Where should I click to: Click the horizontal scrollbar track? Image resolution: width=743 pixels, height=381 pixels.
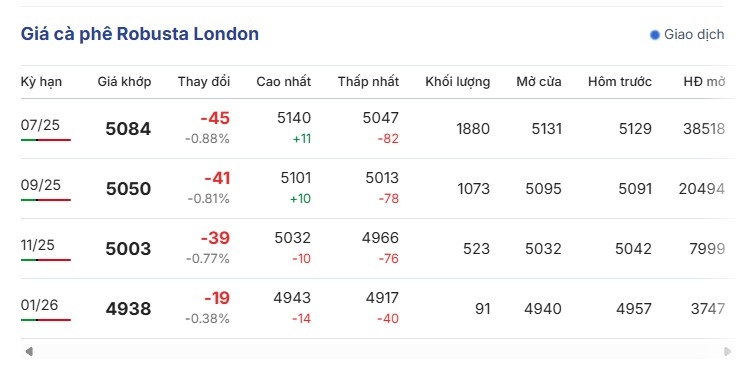pos(378,352)
